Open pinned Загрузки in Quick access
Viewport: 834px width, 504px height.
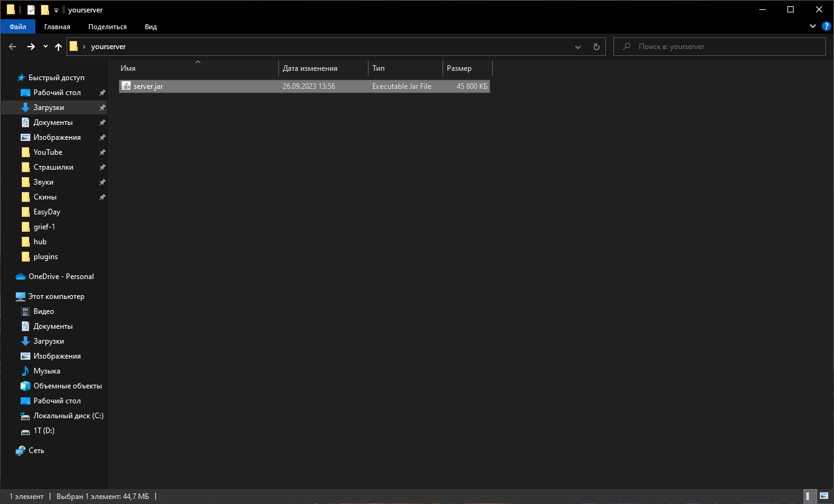pyautogui.click(x=48, y=108)
